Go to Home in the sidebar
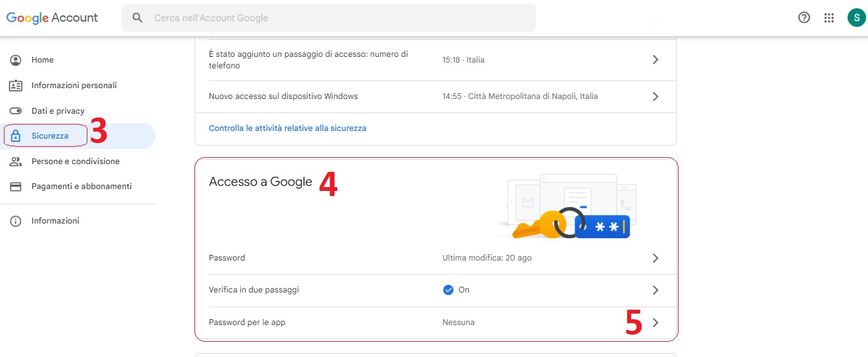This screenshot has height=357, width=868. click(43, 60)
